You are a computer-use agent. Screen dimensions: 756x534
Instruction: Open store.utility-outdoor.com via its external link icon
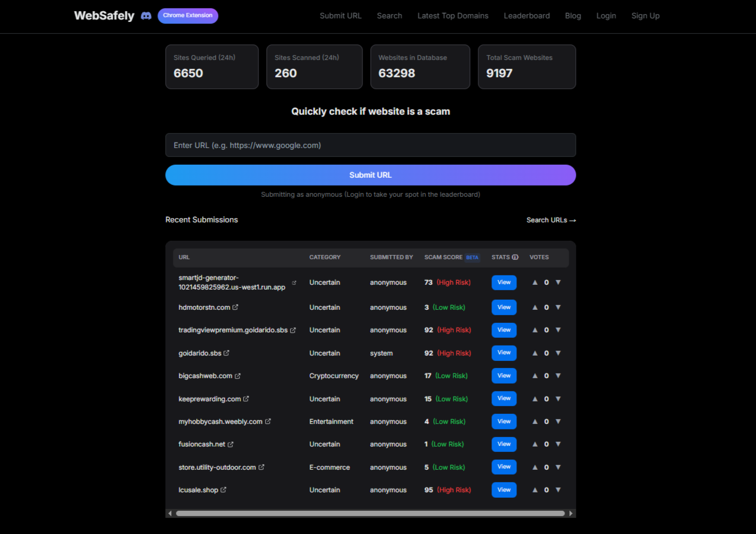tap(262, 467)
